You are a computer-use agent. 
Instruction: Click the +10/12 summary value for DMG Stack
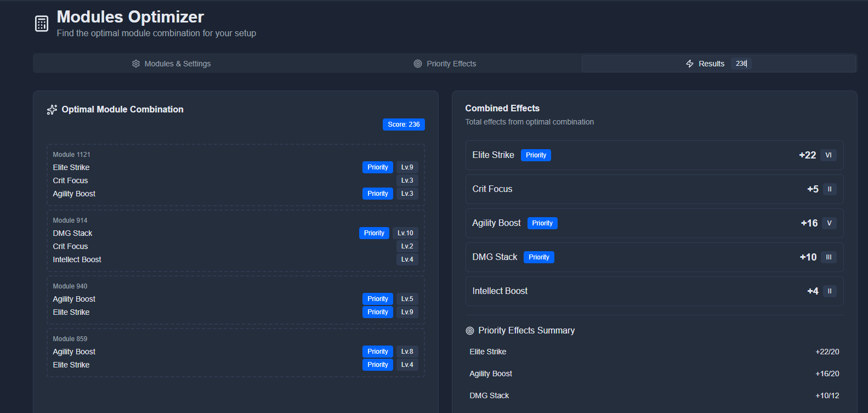(827, 395)
